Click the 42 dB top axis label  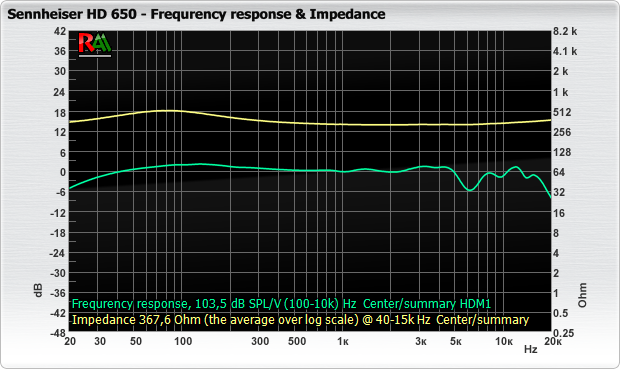pyautogui.click(x=60, y=31)
